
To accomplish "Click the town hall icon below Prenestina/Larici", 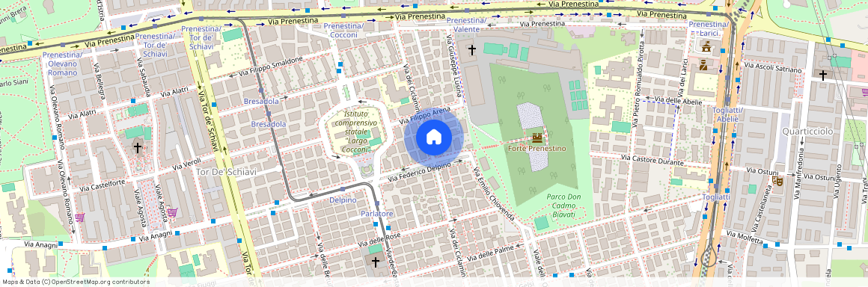I will (x=706, y=48).
